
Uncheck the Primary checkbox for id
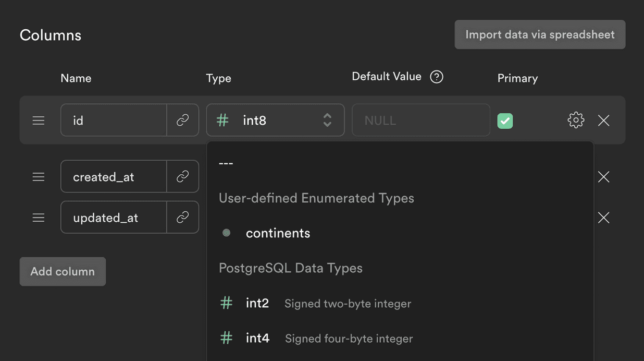click(505, 121)
